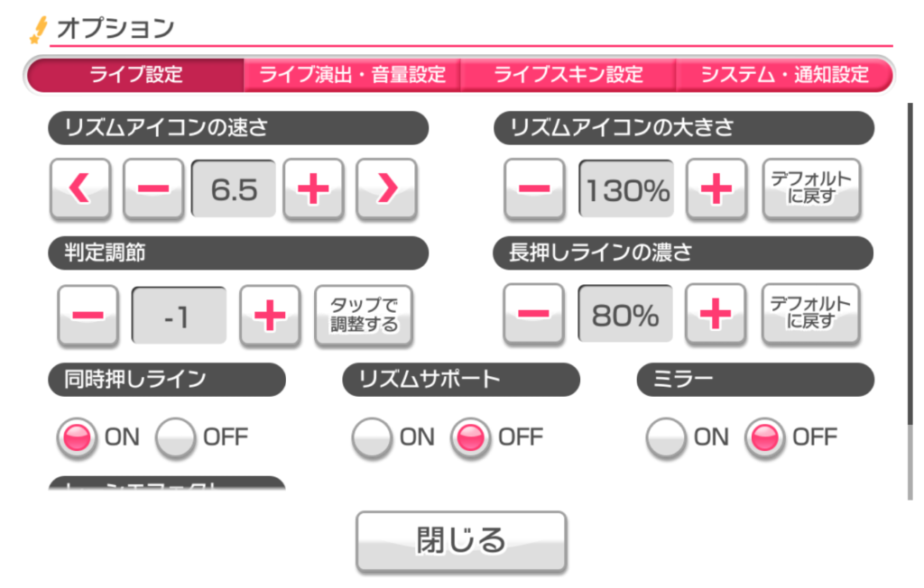Reset 長押しラインの濃さ to default

pos(810,314)
